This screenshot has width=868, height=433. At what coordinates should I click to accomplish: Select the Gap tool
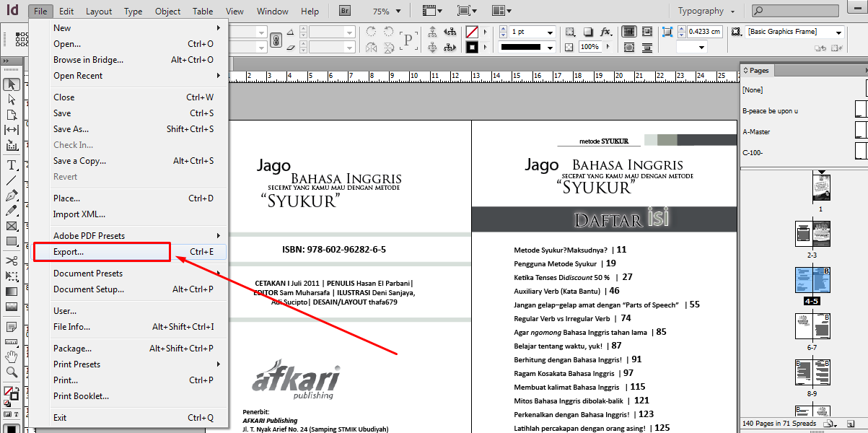click(12, 130)
